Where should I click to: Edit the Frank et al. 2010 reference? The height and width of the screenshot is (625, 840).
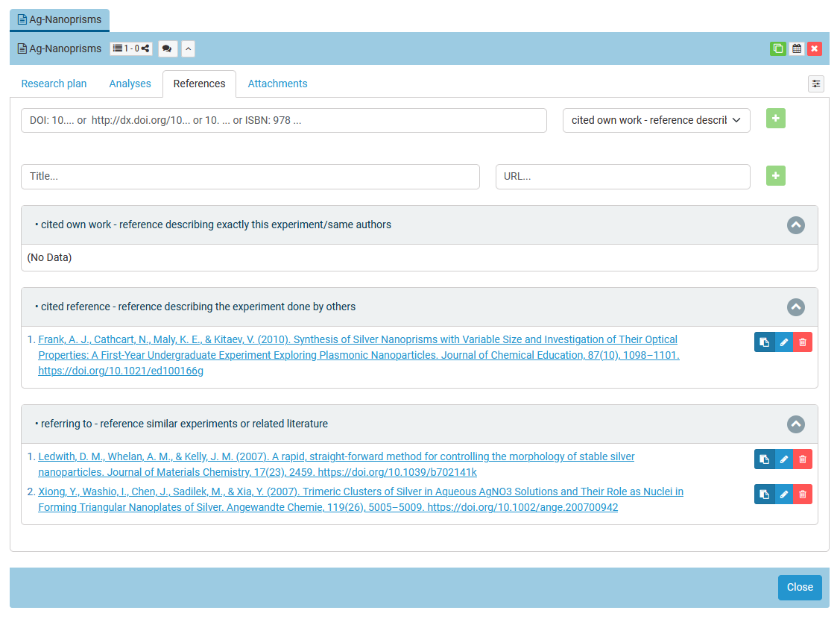783,342
